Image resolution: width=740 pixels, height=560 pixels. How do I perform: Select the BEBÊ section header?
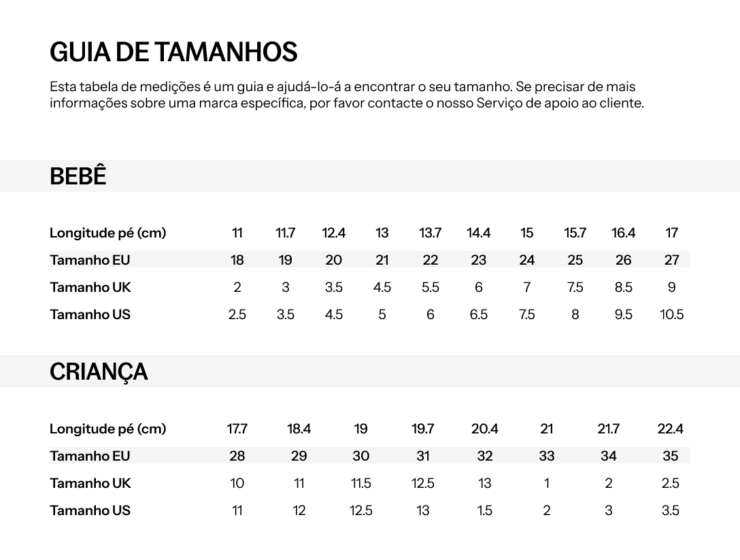point(78,176)
